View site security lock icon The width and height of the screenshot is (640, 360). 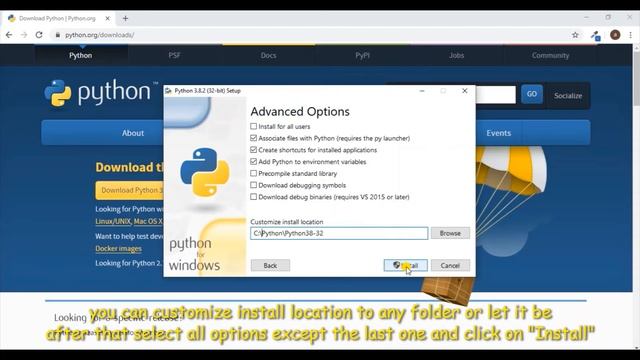coord(58,35)
